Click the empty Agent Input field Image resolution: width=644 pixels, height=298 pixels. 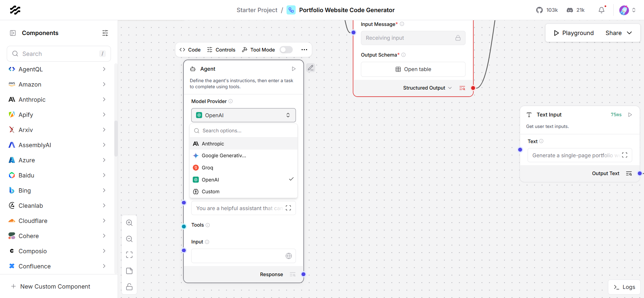[243, 256]
